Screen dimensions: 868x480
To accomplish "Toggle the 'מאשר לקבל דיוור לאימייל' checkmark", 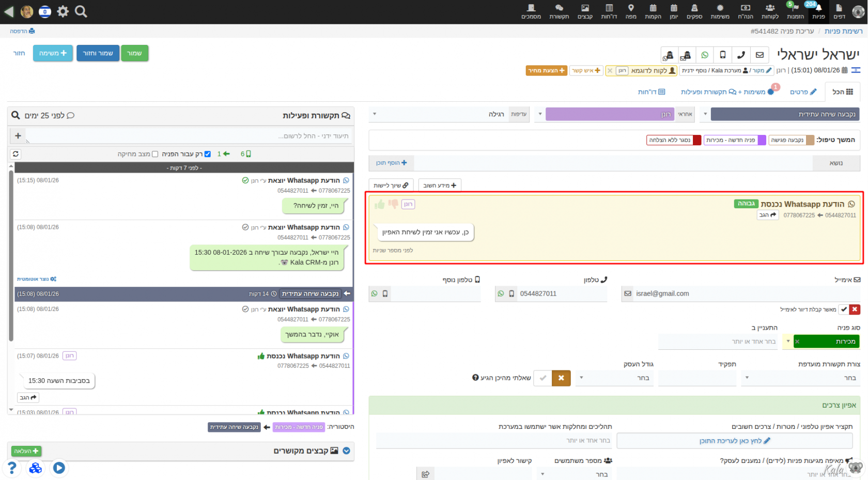I will (x=844, y=309).
